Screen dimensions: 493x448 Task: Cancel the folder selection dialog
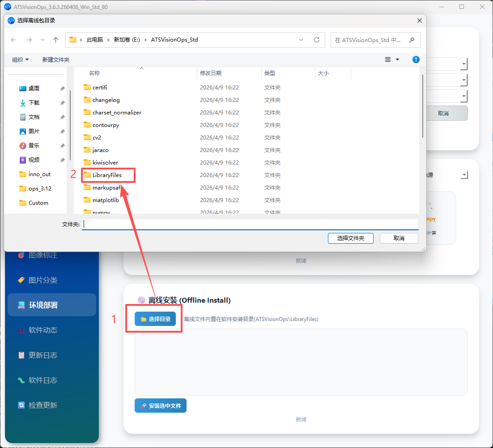click(399, 238)
